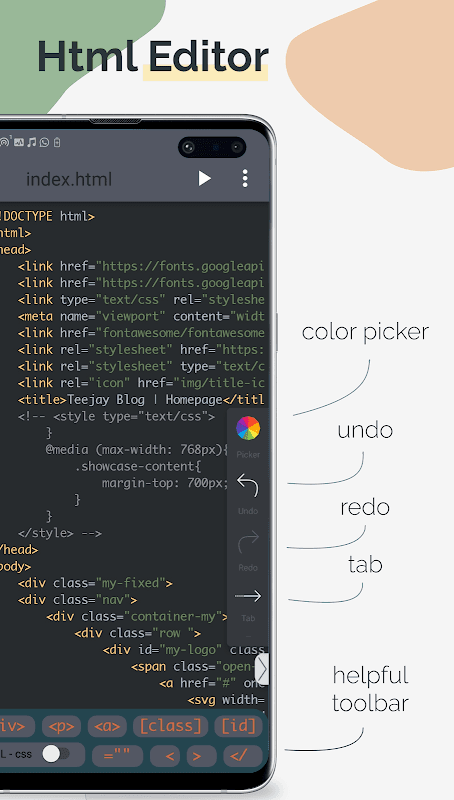Place cursor on <link type="text/css" line
Viewport: 454px width, 800px height.
click(x=141, y=299)
